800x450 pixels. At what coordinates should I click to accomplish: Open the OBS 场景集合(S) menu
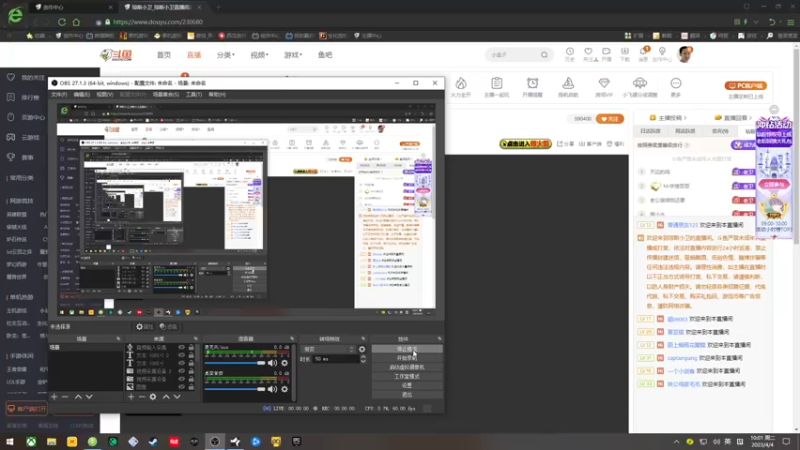pos(166,94)
